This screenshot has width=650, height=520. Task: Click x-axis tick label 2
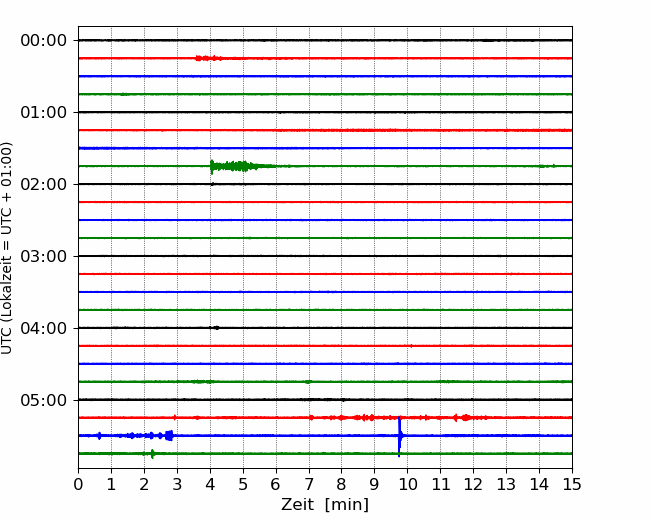(x=144, y=484)
